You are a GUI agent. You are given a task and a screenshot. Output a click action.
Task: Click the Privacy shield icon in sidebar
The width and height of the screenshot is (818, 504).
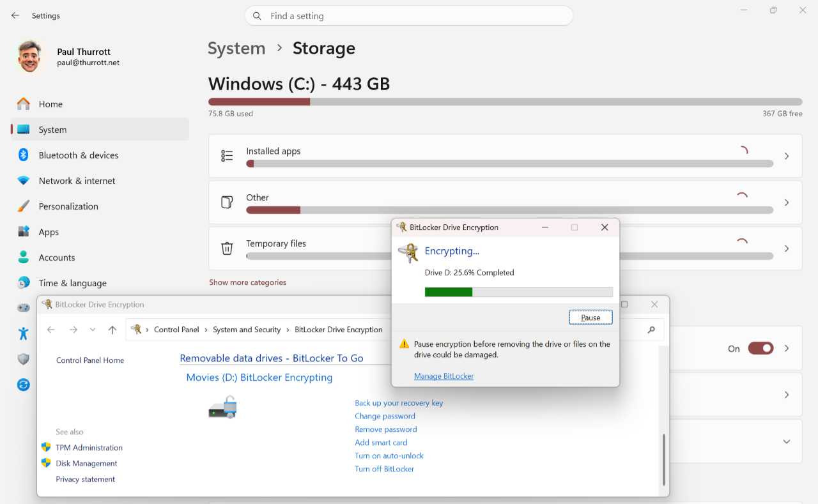[24, 359]
